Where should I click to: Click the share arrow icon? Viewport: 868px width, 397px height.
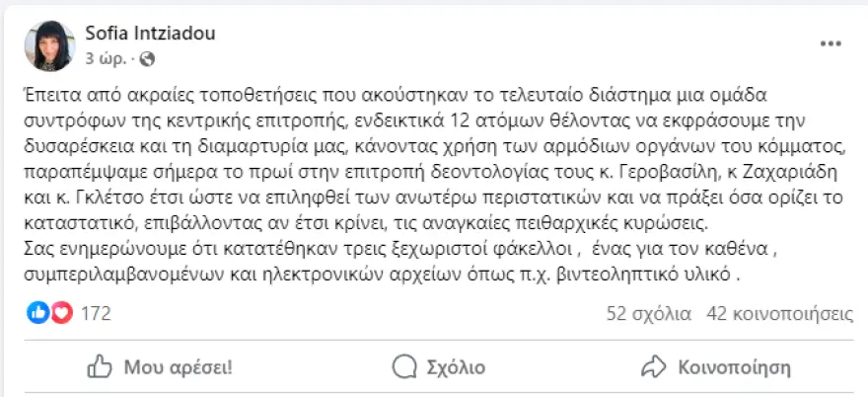(x=653, y=367)
